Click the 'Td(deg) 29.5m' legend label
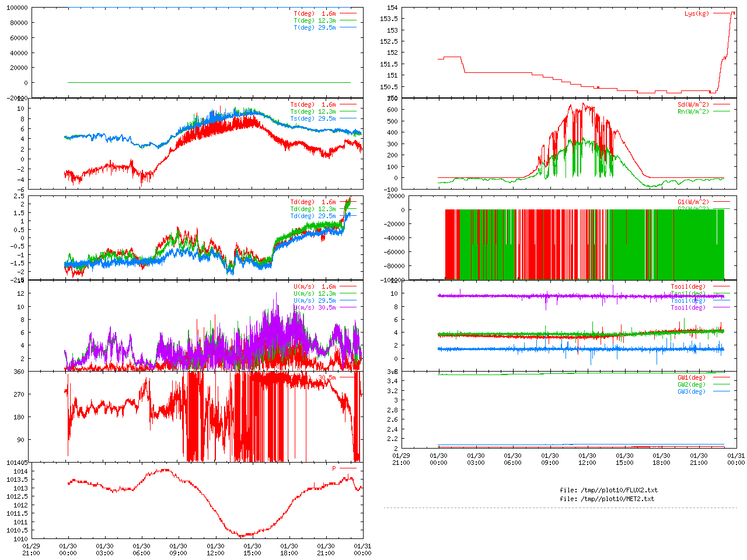Viewport: 747px width, 560px height. pos(313,216)
